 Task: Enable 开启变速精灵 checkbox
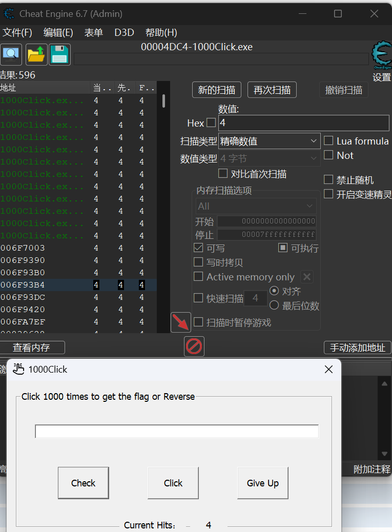328,194
